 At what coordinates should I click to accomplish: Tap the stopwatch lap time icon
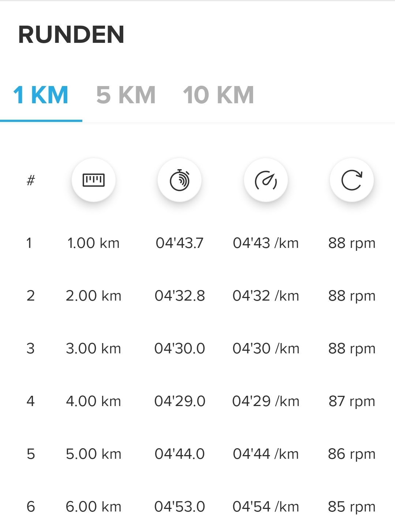(x=180, y=180)
